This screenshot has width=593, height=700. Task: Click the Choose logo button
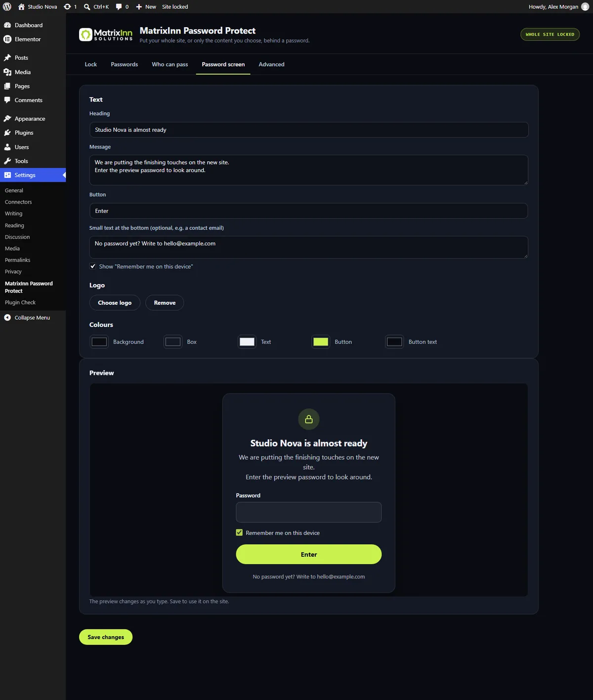[115, 303]
